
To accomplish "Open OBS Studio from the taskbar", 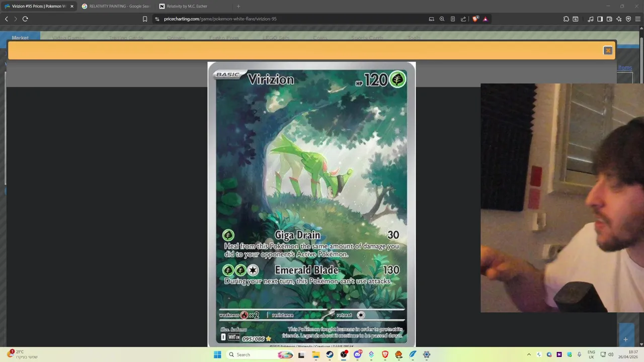I will pos(344,354).
